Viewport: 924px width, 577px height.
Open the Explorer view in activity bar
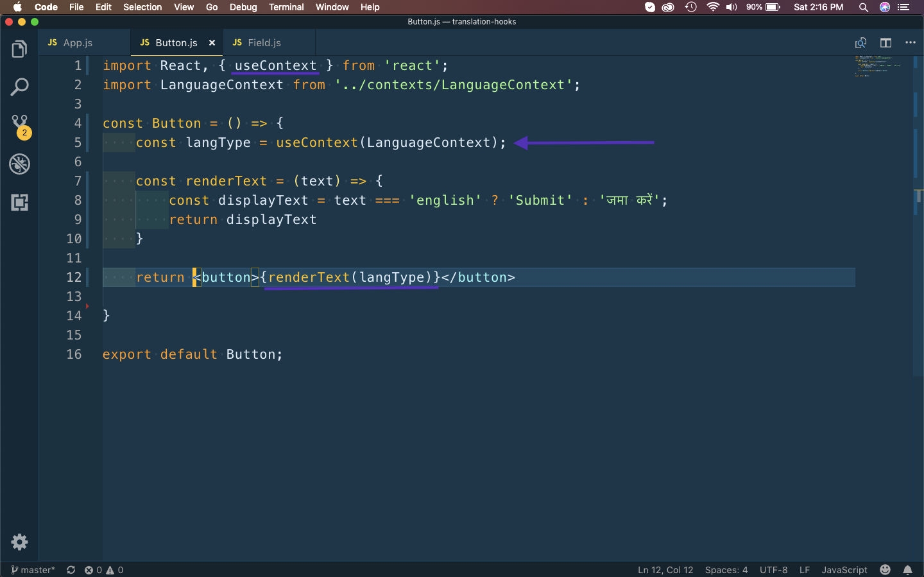point(19,49)
